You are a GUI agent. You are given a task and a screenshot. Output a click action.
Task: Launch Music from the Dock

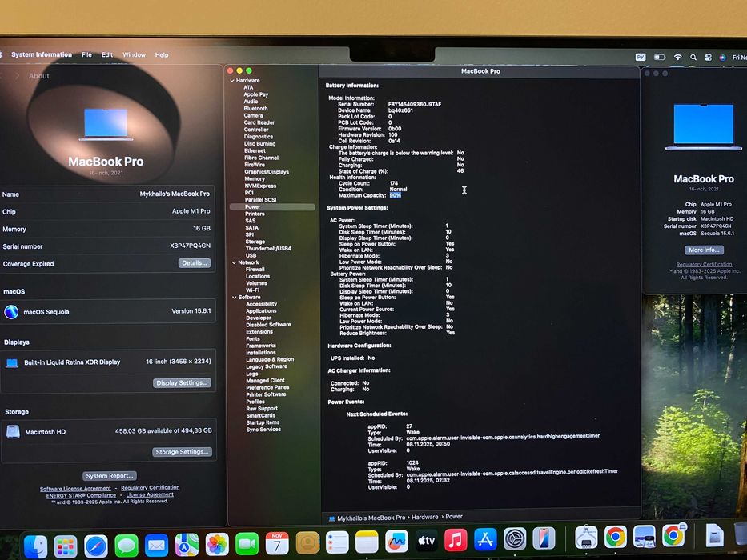pos(456,541)
